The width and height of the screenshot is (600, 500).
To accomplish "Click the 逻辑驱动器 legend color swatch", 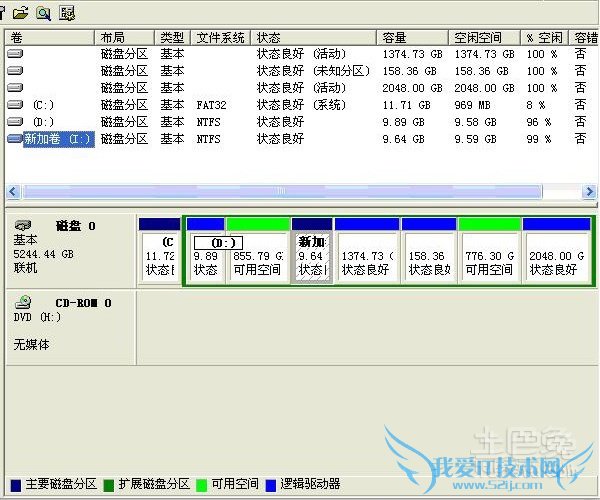I will point(271,485).
